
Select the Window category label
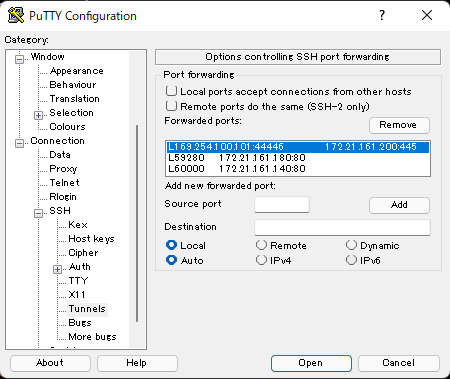coord(47,57)
